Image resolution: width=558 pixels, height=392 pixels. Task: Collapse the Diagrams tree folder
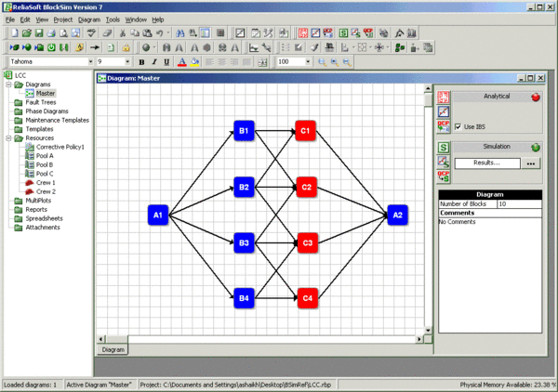pos(8,85)
